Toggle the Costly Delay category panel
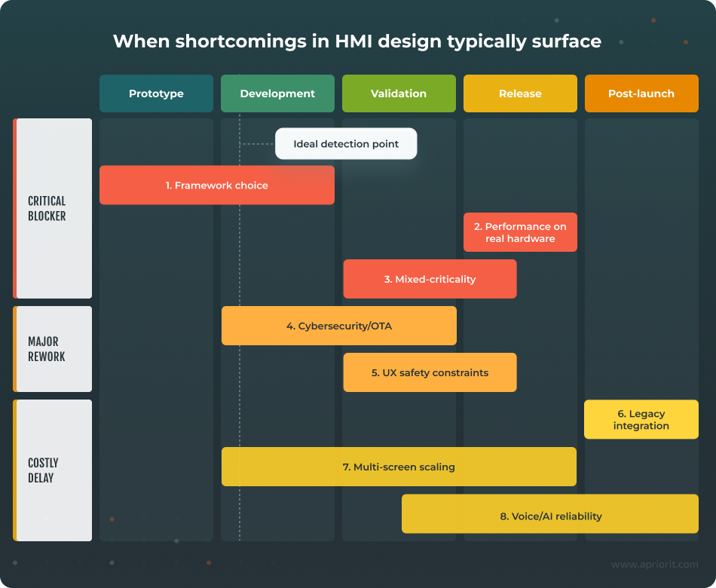Viewport: 716px width, 588px height. pos(52,470)
